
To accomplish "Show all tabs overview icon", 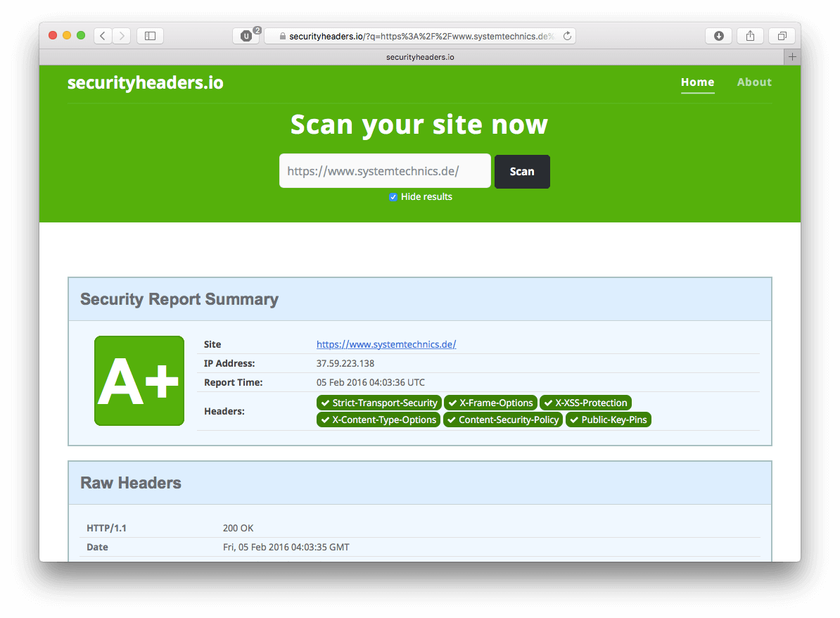I will pos(782,36).
